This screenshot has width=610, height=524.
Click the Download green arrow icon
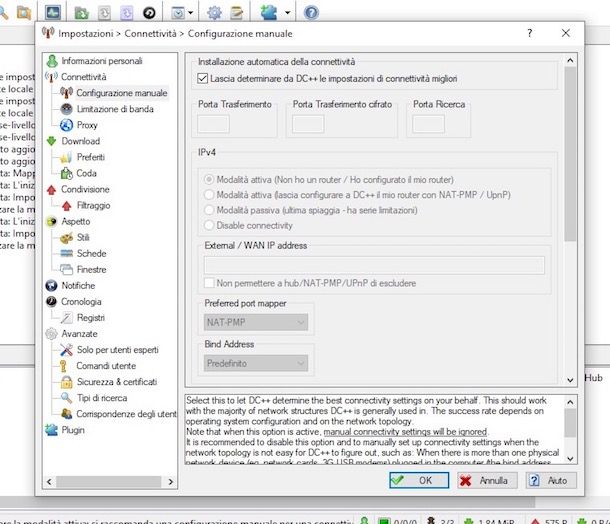tap(51, 141)
